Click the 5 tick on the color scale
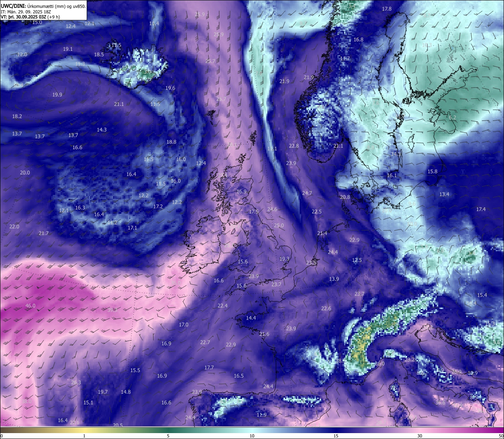The height and width of the screenshot is (439, 504). click(x=168, y=436)
